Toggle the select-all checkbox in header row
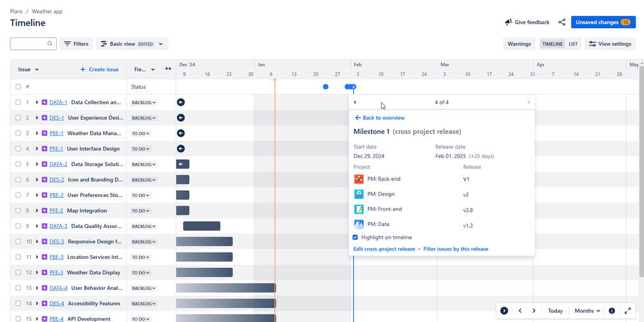Image resolution: width=644 pixels, height=322 pixels. pyautogui.click(x=18, y=87)
